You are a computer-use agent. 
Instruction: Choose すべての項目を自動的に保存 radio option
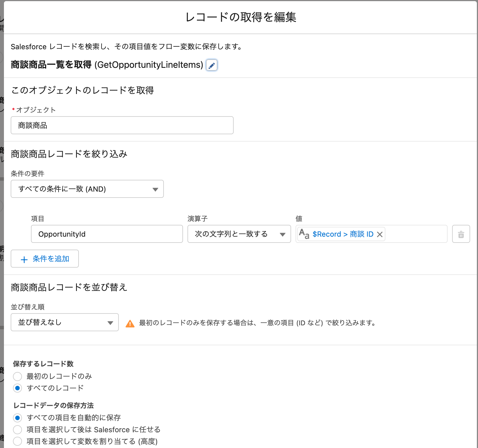(x=17, y=418)
